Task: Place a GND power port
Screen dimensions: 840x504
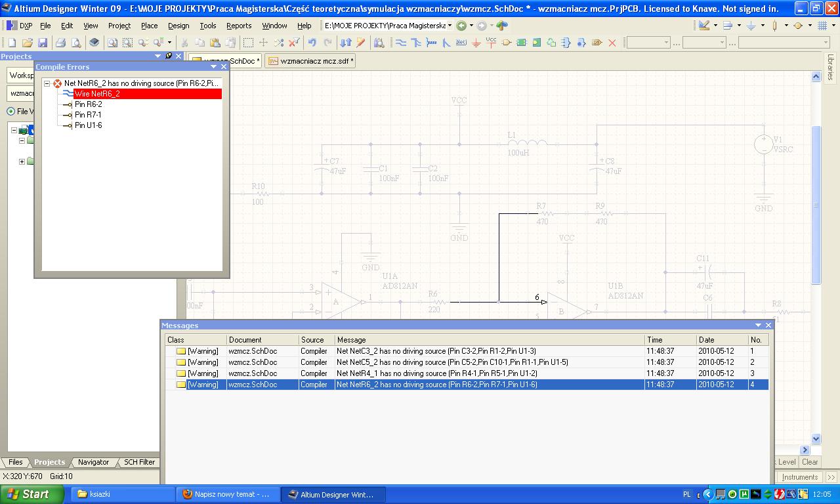Action: pyautogui.click(x=476, y=43)
